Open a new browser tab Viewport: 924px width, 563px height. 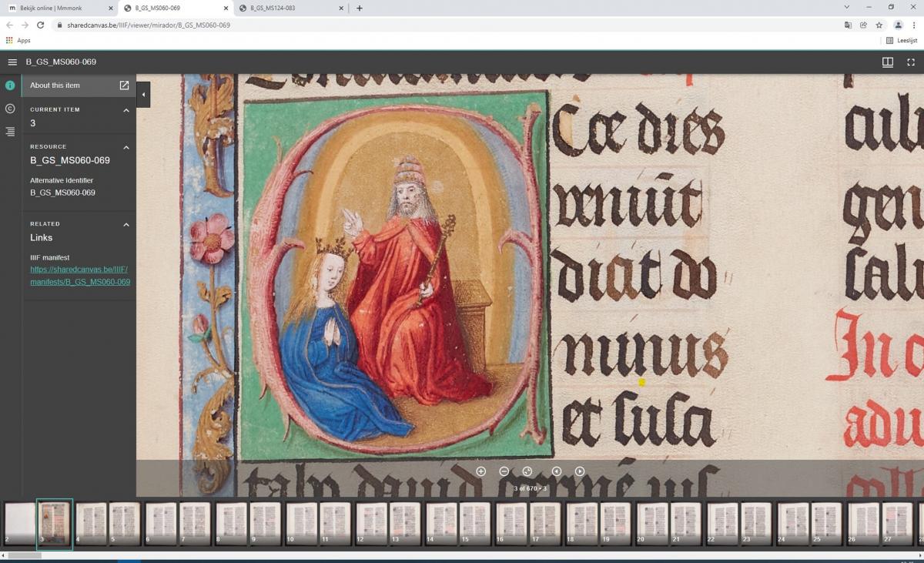click(360, 8)
